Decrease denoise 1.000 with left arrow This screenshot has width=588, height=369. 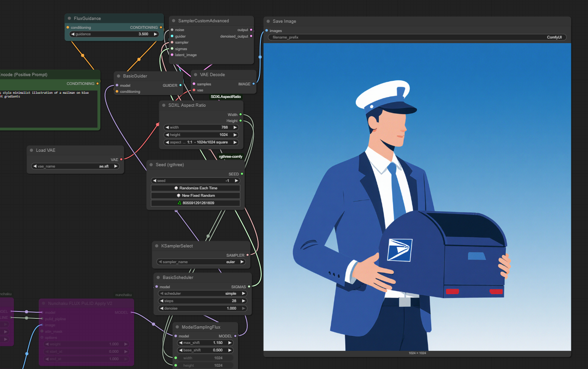click(x=162, y=309)
